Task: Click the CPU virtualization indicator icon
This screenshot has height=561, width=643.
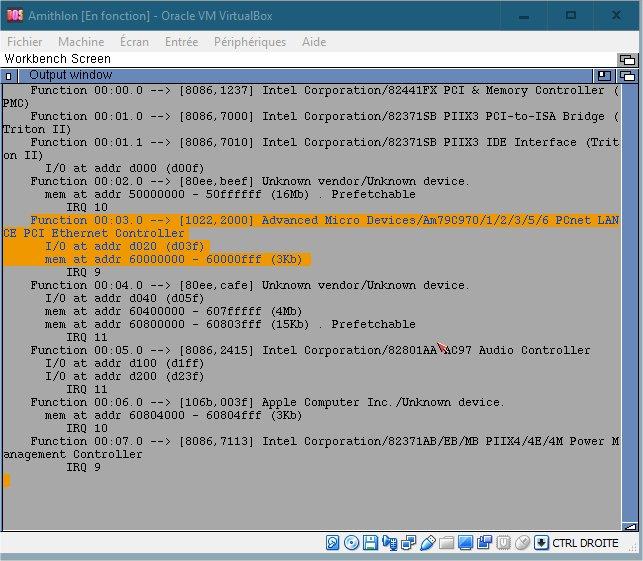Action: click(x=503, y=543)
